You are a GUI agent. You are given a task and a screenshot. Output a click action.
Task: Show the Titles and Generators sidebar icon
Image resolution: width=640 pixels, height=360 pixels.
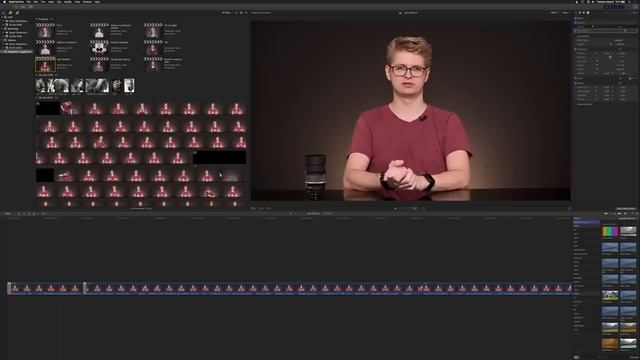coord(17,13)
